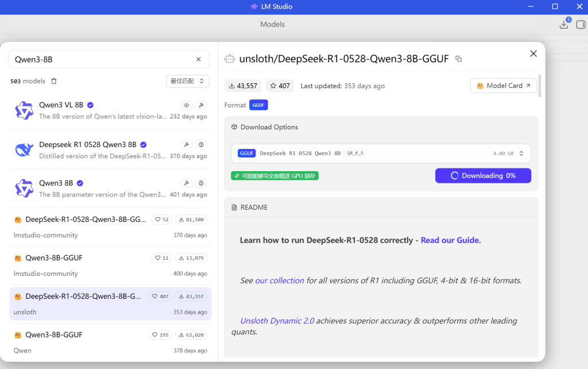588x369 pixels.
Task: Open the Unsloth Dynamic 2.0 link
Action: click(277, 321)
